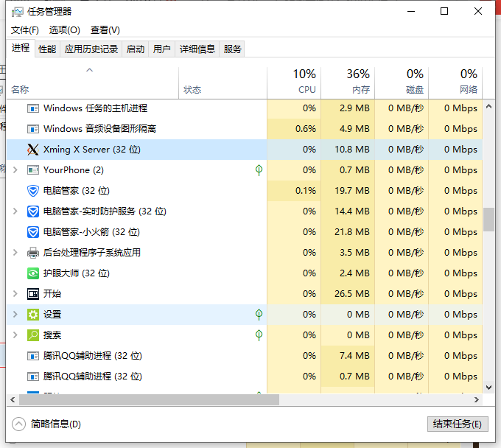Switch to the 详细信息 tab
The height and width of the screenshot is (448, 501).
(197, 49)
